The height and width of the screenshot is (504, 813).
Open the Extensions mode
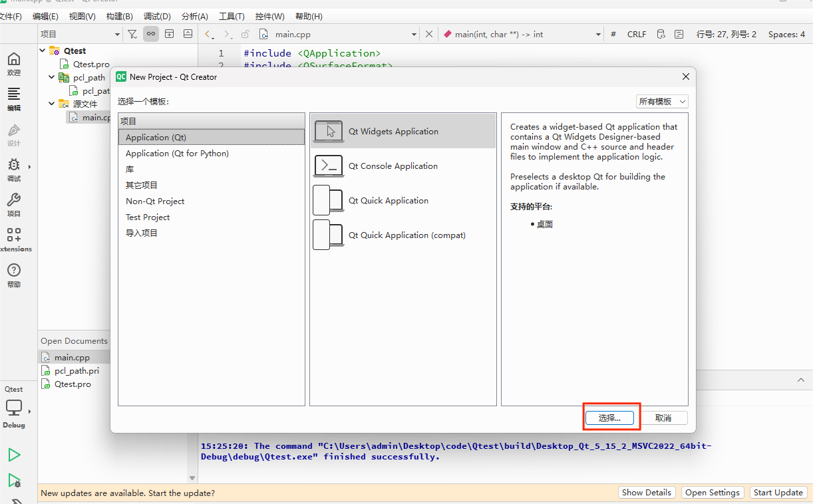tap(13, 240)
